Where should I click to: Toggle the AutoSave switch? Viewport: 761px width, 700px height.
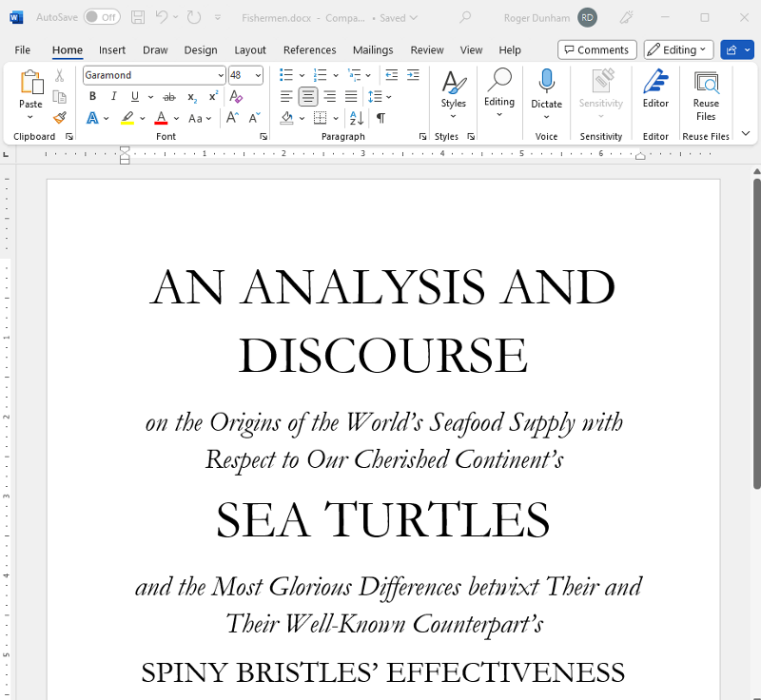click(x=102, y=17)
